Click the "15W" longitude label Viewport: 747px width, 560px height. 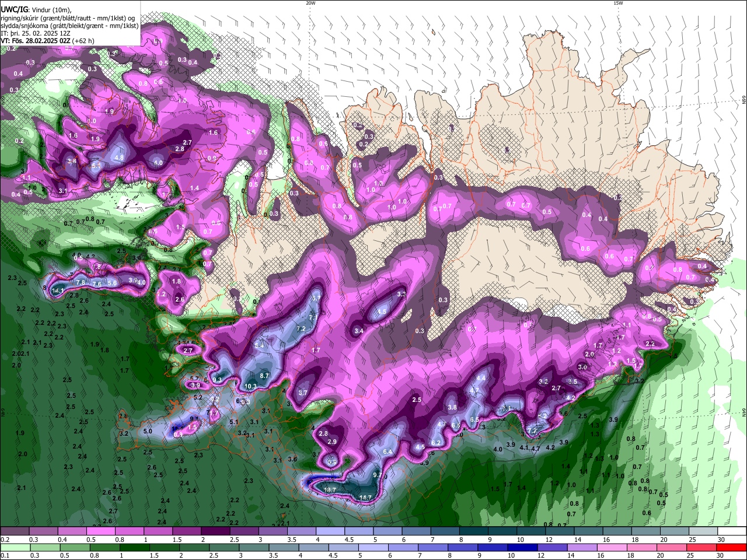pos(619,3)
